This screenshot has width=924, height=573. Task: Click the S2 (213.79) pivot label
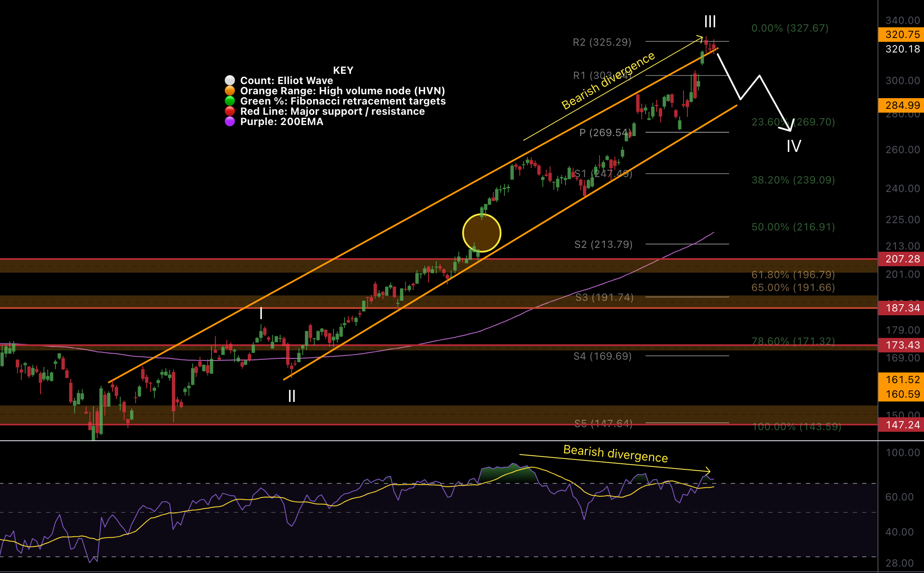coord(603,244)
